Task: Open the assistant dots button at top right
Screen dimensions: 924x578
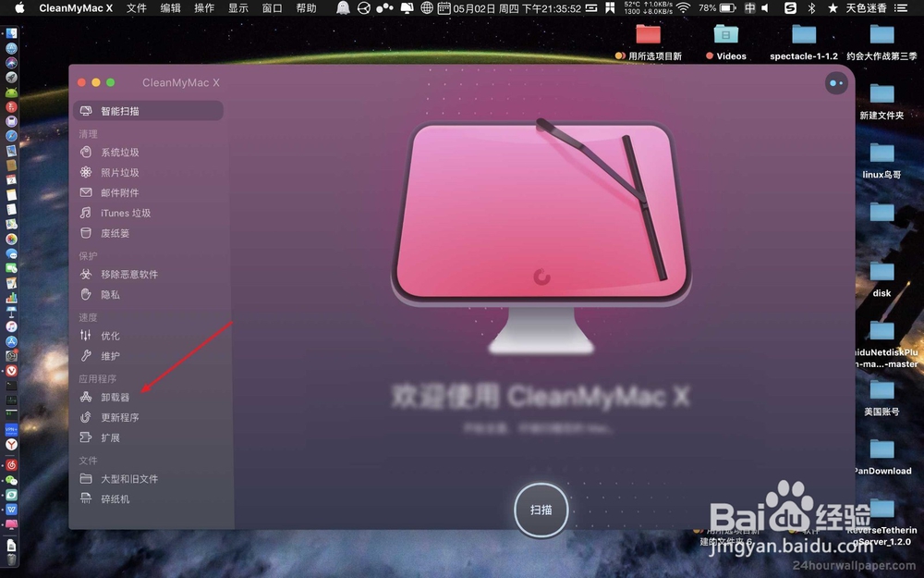Action: click(836, 83)
